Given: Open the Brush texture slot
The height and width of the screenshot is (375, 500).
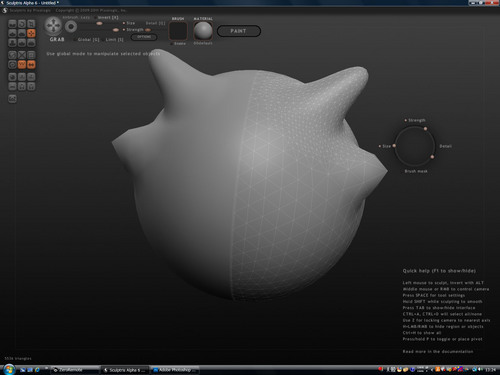Looking at the screenshot, I should point(178,31).
